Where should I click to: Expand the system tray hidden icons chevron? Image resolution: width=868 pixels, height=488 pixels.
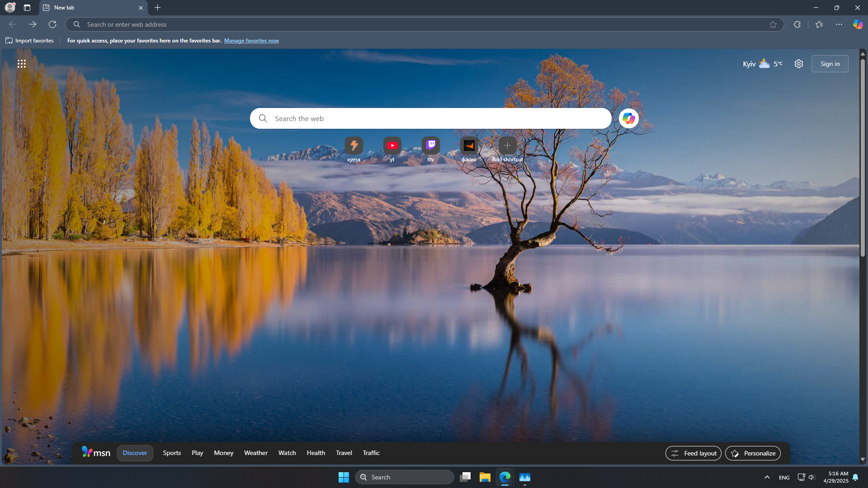point(767,477)
